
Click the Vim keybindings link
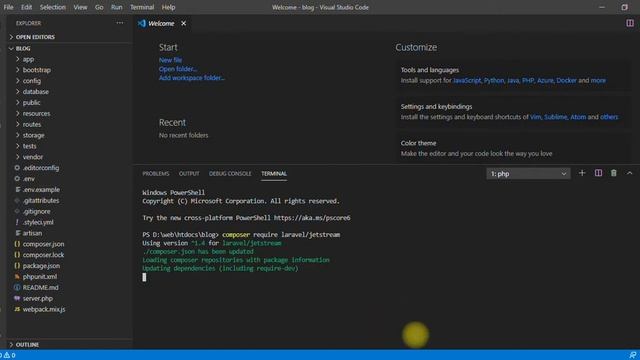pyautogui.click(x=536, y=117)
